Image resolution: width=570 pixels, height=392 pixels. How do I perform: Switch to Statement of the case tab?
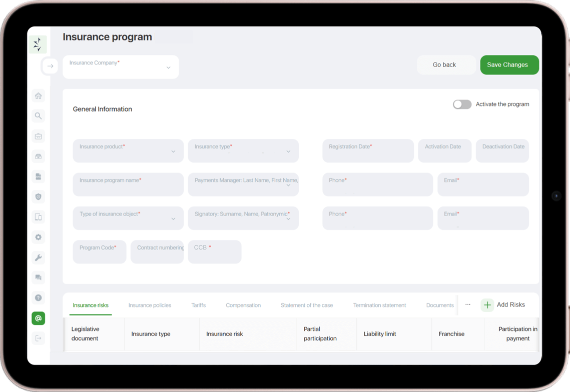click(307, 305)
